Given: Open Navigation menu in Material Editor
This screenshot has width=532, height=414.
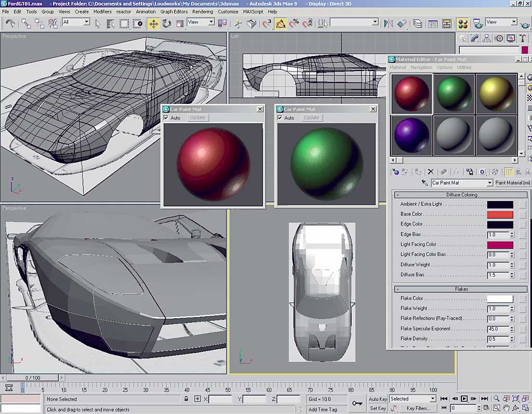Looking at the screenshot, I should point(421,68).
